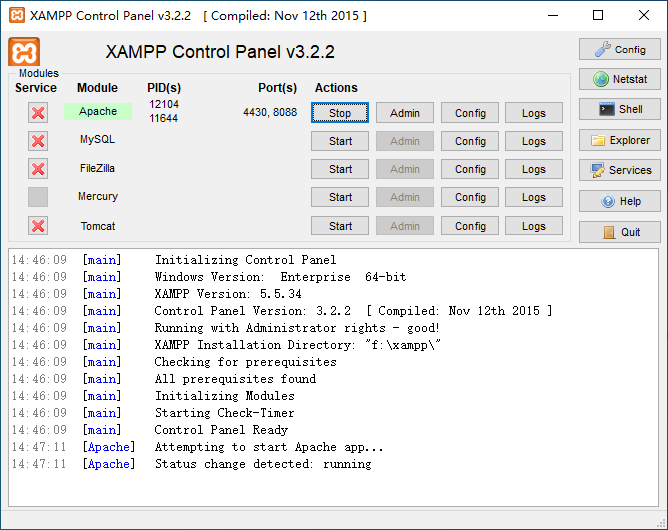Open Help via the question mark icon
This screenshot has width=668, height=530.
pos(619,201)
